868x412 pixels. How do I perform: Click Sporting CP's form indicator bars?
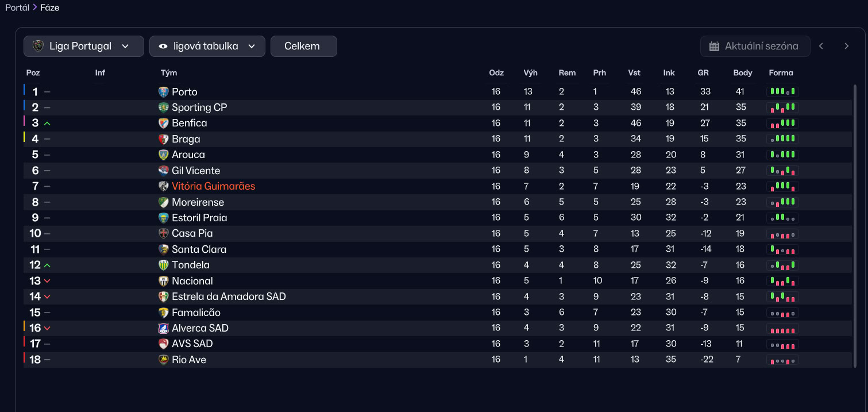[x=782, y=107]
